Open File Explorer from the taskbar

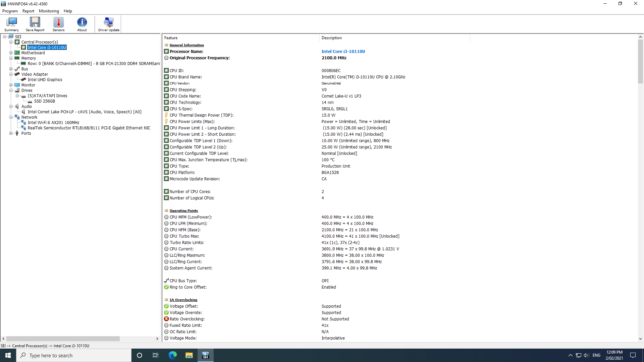point(189,355)
